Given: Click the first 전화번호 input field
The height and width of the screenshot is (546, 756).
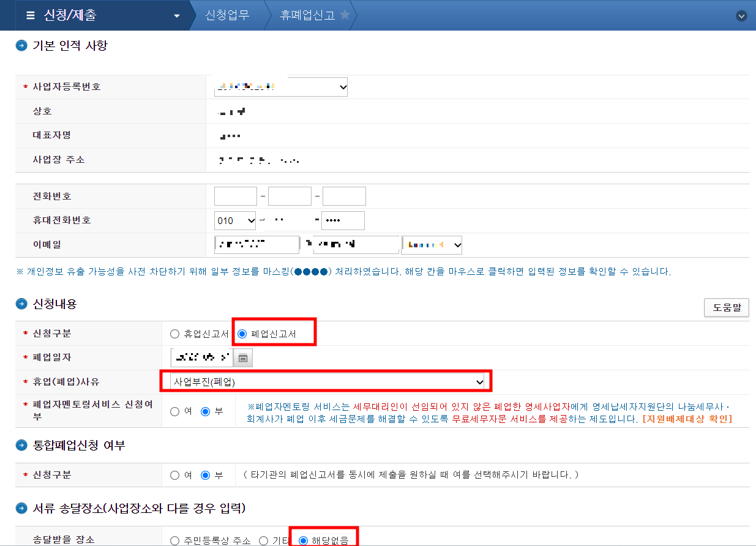Looking at the screenshot, I should click(x=235, y=196).
